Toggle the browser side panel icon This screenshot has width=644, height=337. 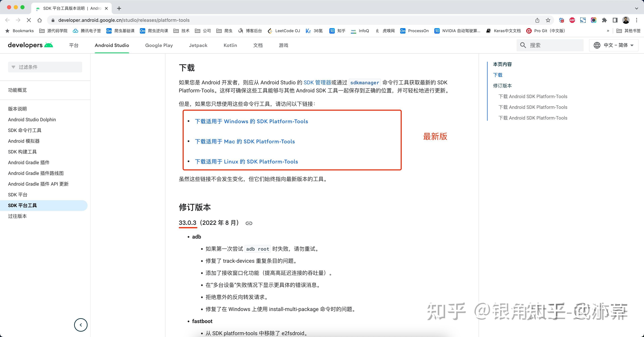(615, 20)
